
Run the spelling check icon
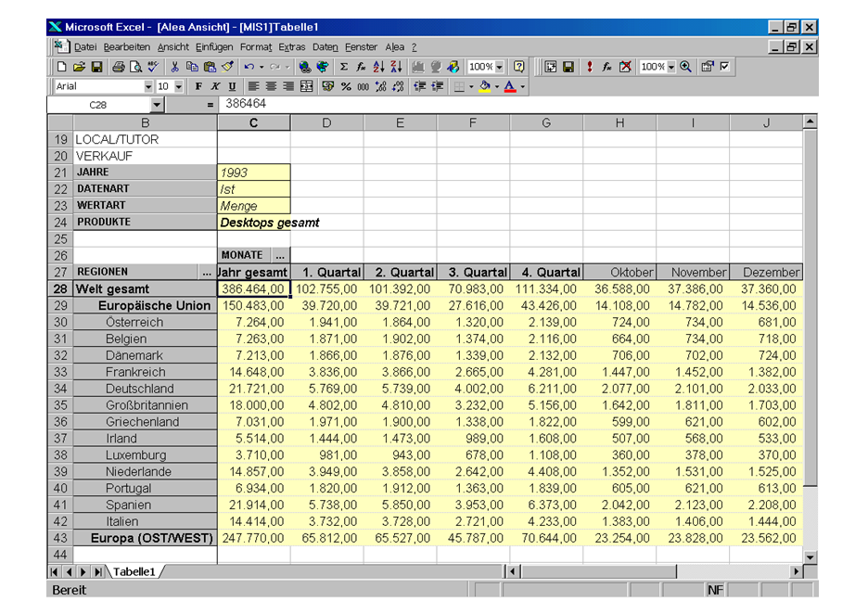pyautogui.click(x=153, y=67)
